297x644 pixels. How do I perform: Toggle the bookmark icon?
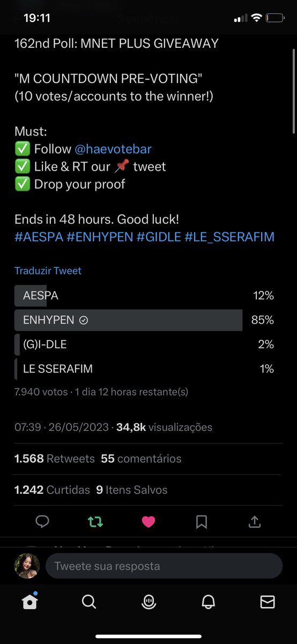(202, 522)
